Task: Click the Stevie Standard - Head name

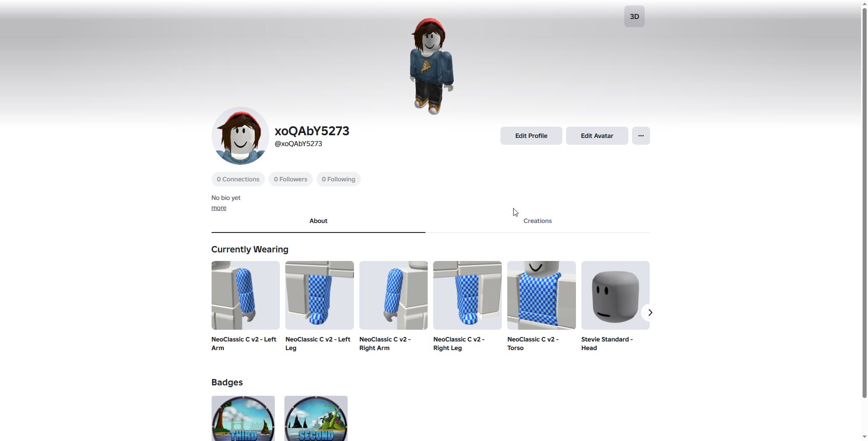Action: click(607, 344)
